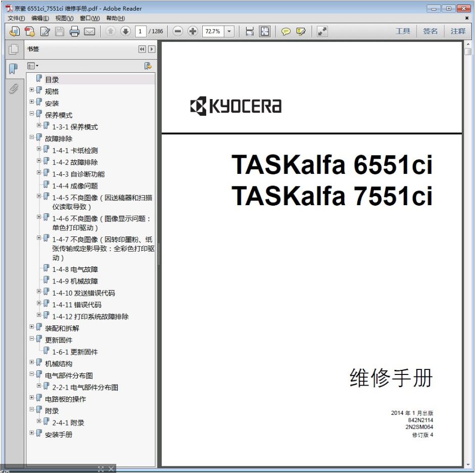Open the page thumbnails panel
This screenshot has height=473, width=476.
[x=13, y=49]
